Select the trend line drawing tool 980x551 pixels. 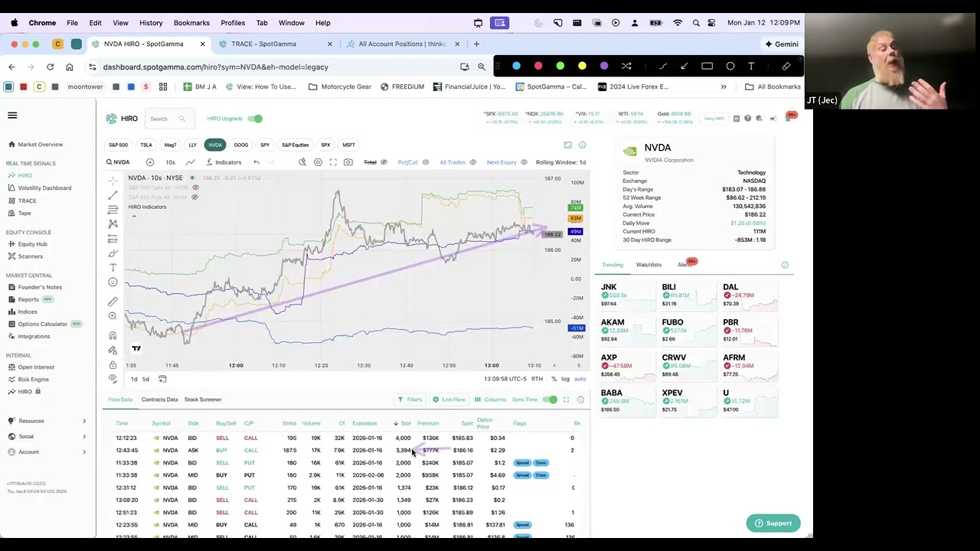[113, 195]
